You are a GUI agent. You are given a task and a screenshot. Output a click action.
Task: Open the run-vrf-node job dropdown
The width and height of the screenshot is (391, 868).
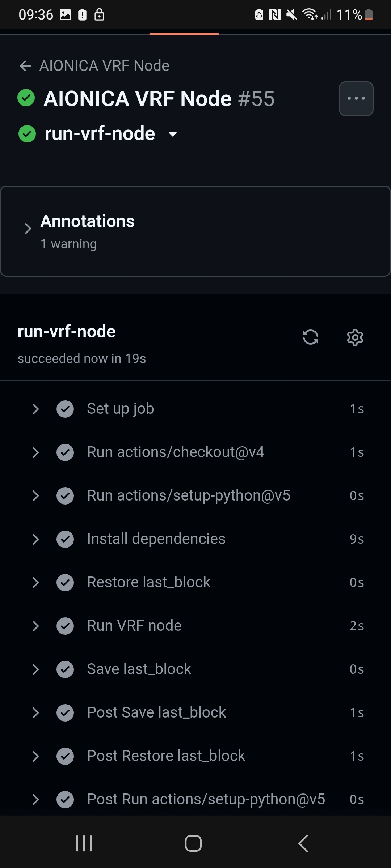(173, 134)
